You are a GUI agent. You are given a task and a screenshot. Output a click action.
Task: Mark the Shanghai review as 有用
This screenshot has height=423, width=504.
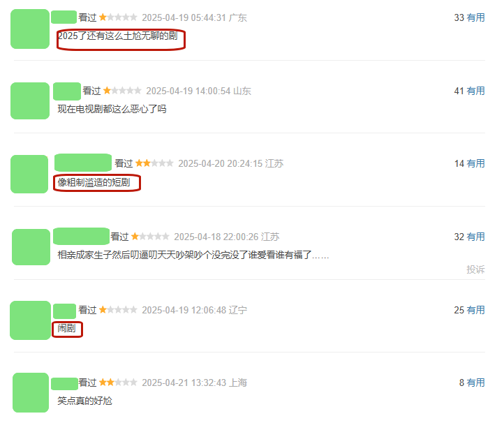pos(475,383)
